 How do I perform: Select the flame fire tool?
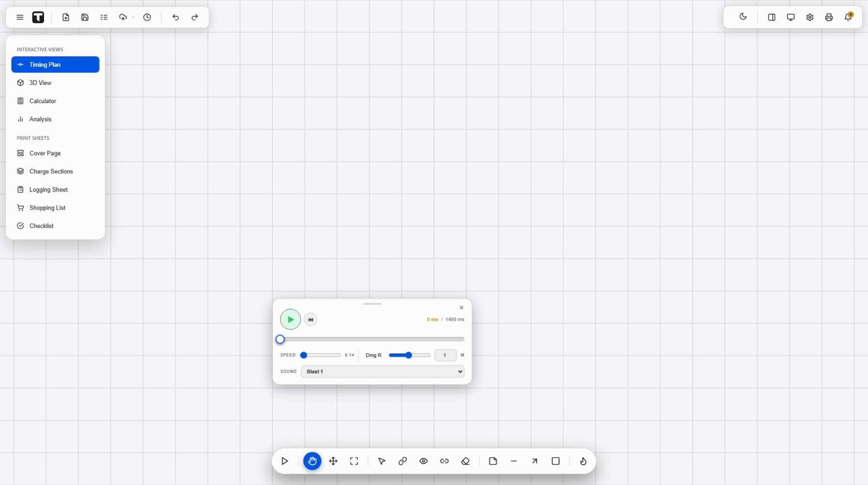click(x=584, y=461)
